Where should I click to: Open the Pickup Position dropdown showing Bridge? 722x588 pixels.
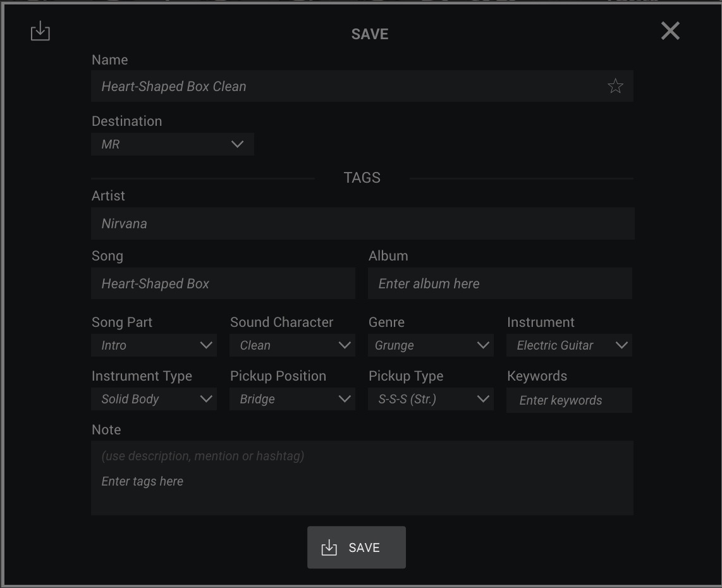tap(292, 399)
